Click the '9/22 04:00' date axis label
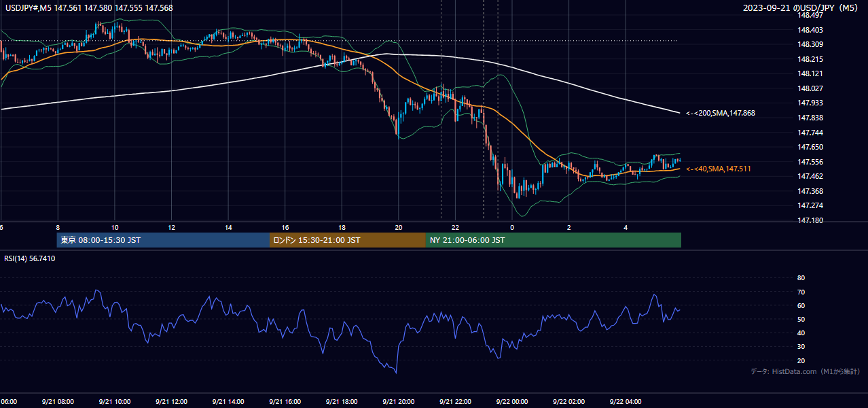868x408 pixels. tap(626, 402)
